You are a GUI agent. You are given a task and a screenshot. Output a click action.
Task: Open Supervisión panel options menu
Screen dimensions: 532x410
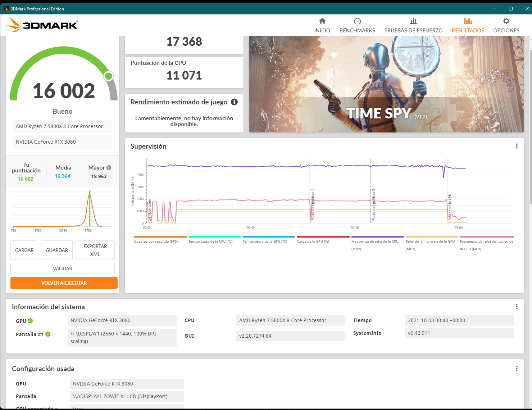(517, 146)
